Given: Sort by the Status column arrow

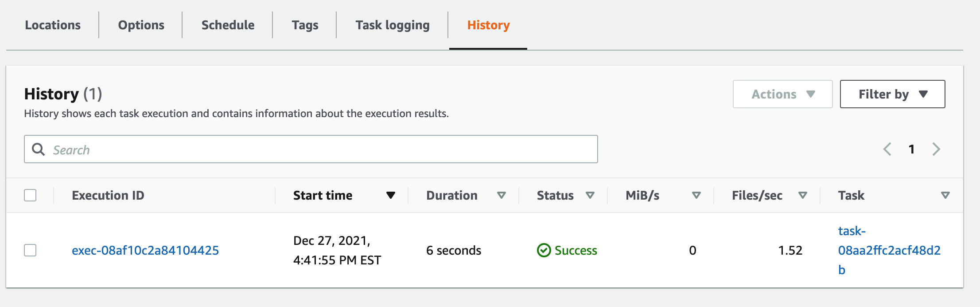Looking at the screenshot, I should pos(590,195).
